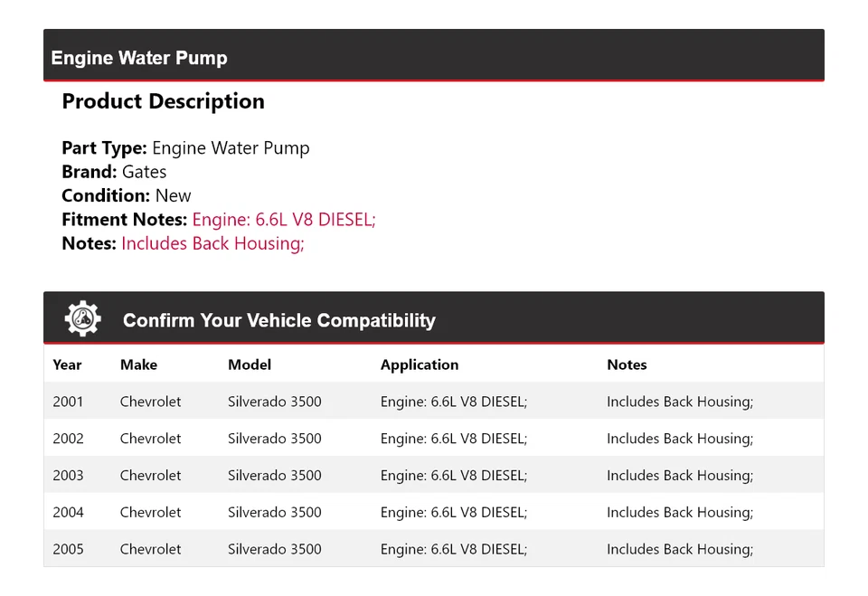Select the 2005 year table cell
The width and height of the screenshot is (868, 596).
point(68,549)
